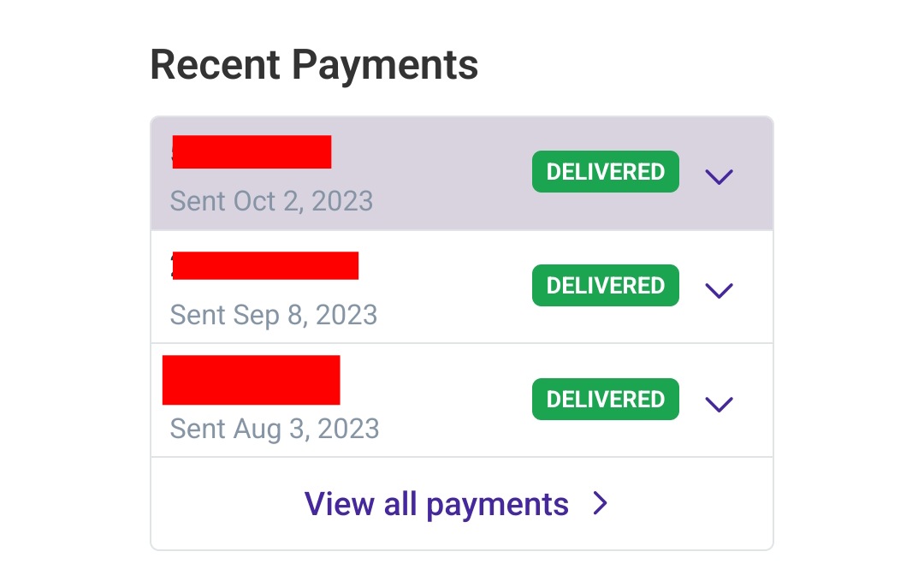Click the Recent Payments heading
Viewport: 924px width, 587px height.
(x=314, y=65)
